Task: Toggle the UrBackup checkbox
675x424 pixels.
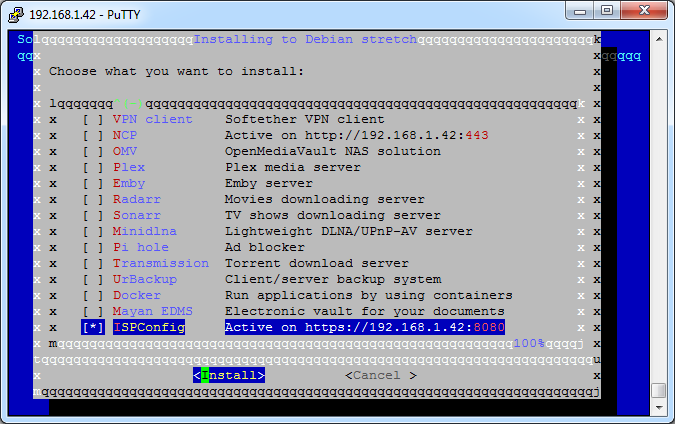Action: [93, 279]
